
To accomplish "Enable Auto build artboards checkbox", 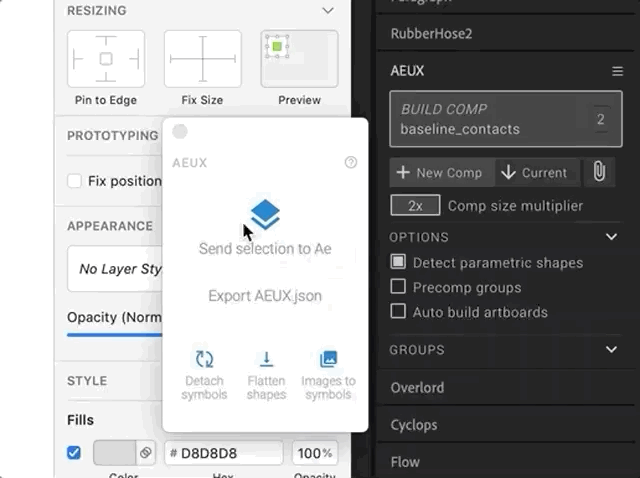I will [x=398, y=312].
